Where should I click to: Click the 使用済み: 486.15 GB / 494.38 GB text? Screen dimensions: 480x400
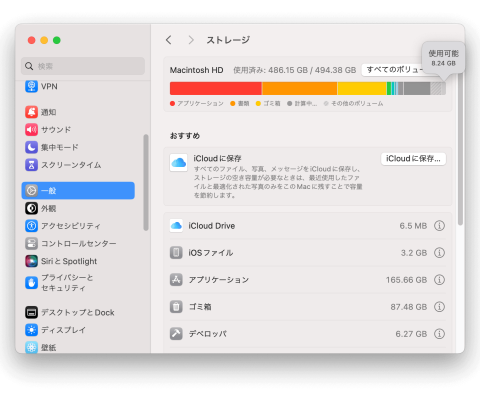click(294, 70)
